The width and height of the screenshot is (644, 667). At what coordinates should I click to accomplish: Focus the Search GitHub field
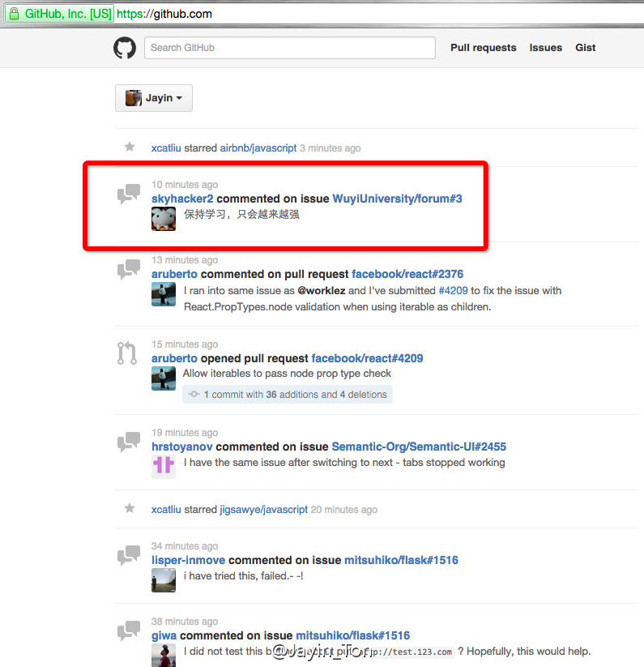289,48
